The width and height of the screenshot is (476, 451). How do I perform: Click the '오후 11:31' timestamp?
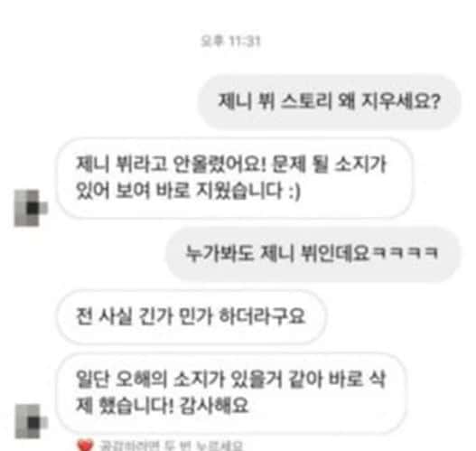[x=230, y=41]
